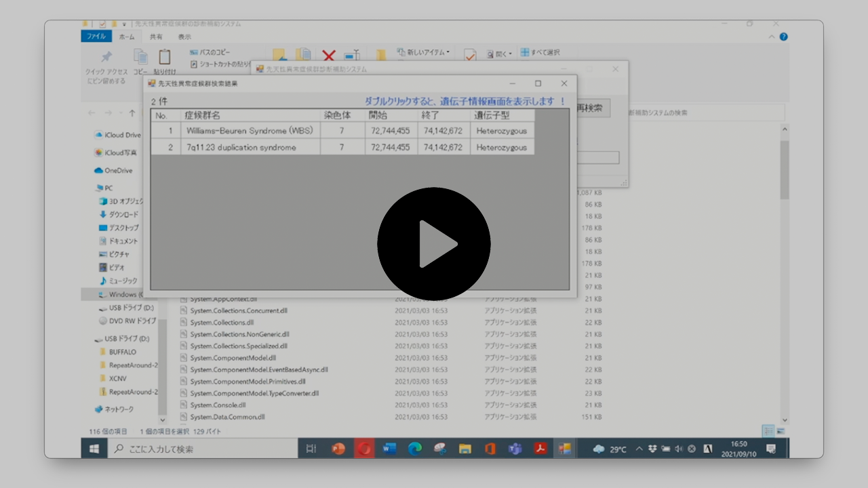The image size is (868, 488).
Task: Select the Williams-Beuren Syndrome (WBS) row
Action: click(250, 131)
